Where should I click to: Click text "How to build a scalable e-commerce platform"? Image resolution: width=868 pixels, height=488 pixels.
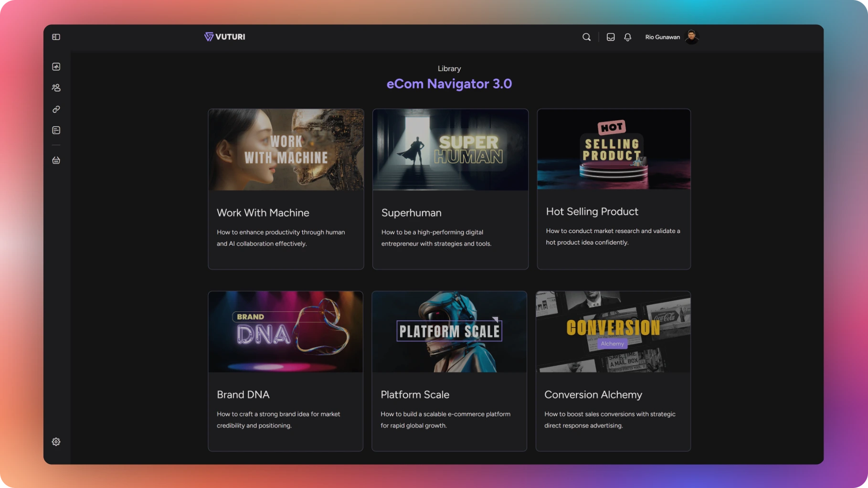(x=445, y=414)
